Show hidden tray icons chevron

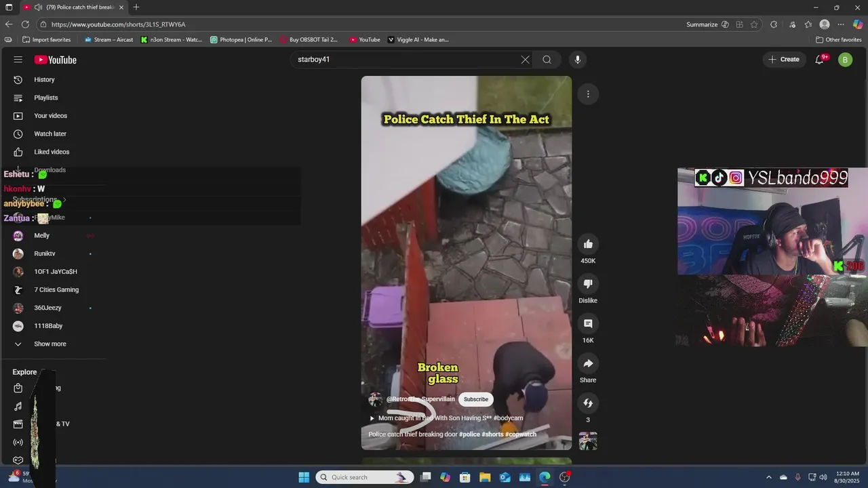point(768,477)
